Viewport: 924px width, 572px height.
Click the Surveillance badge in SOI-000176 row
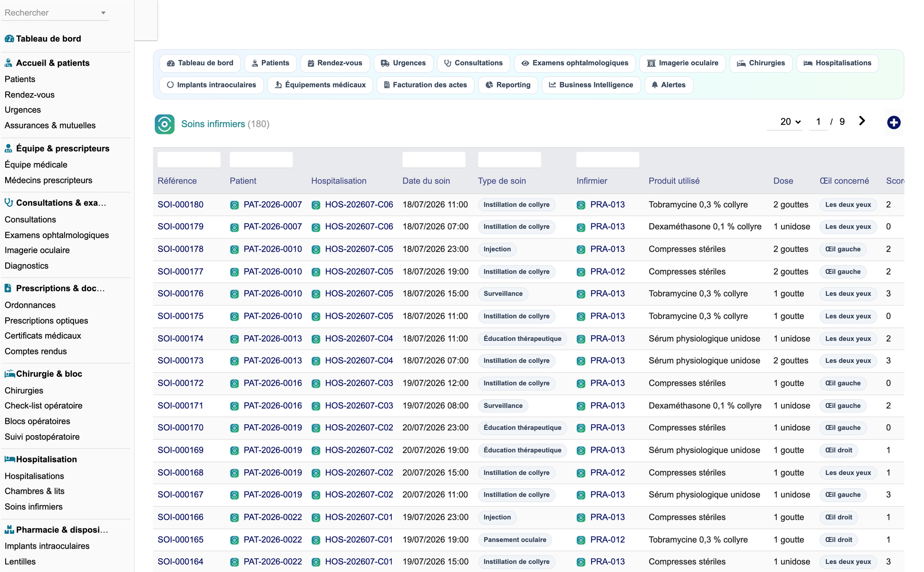point(503,294)
